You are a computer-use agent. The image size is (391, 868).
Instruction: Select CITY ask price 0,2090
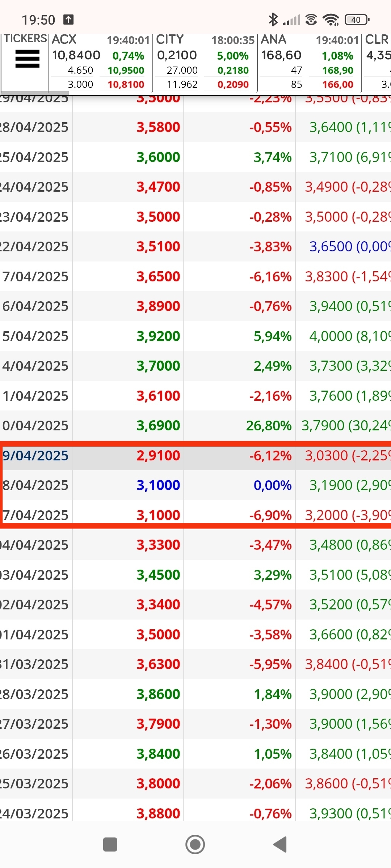233,84
